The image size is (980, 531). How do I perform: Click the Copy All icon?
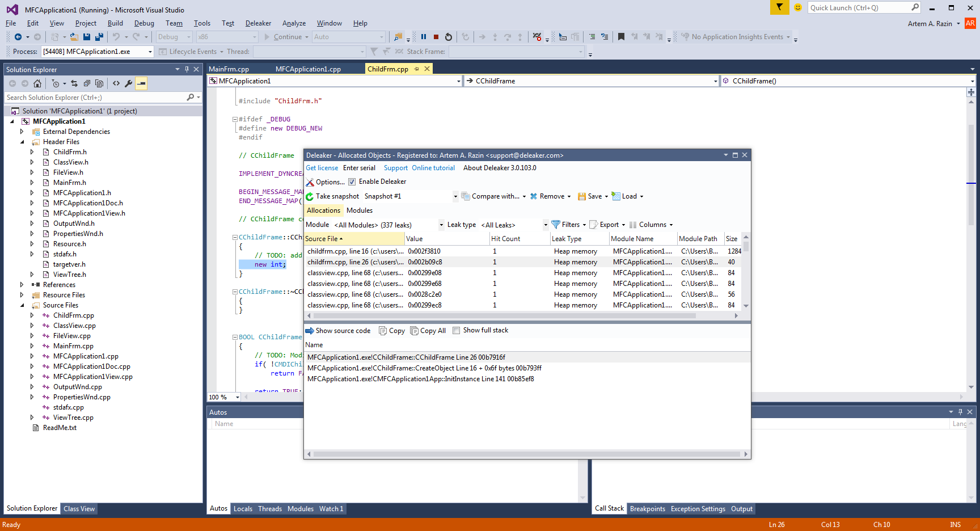[415, 331]
